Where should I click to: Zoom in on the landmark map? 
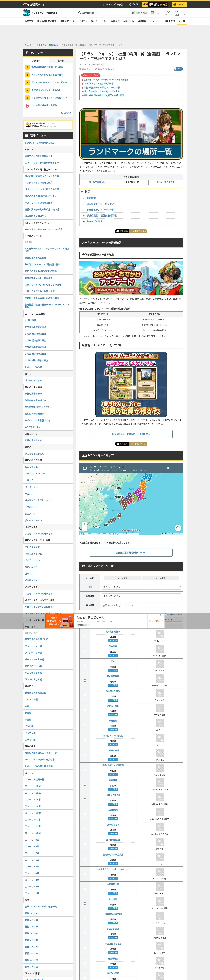(85, 524)
